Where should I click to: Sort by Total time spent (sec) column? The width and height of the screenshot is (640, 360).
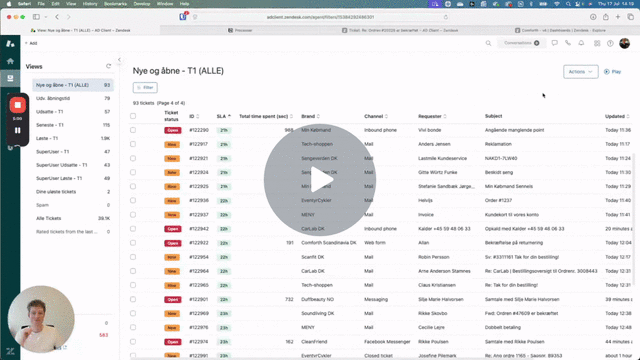(266, 116)
